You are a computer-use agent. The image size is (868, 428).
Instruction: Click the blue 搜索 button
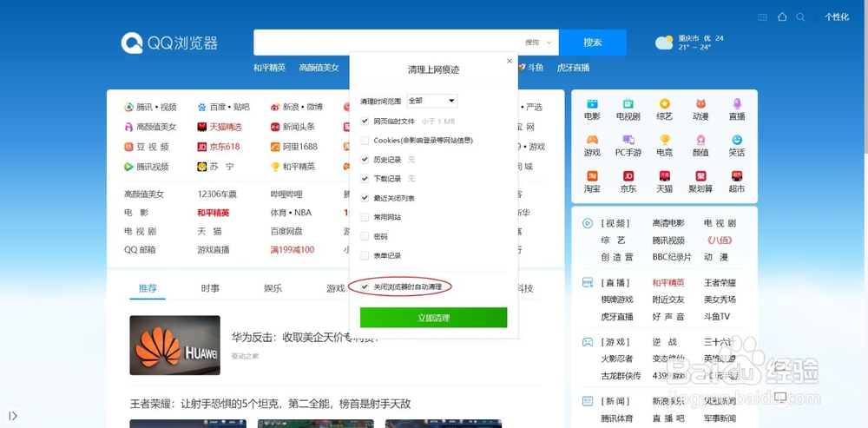(592, 43)
